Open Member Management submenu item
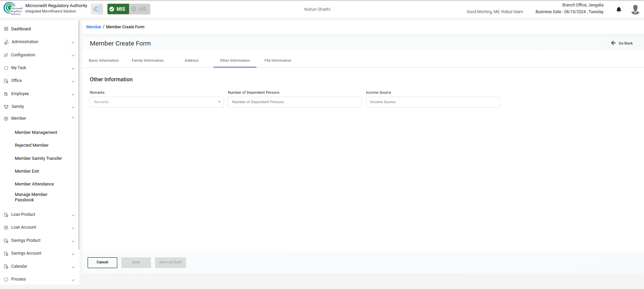The image size is (644, 289). pyautogui.click(x=36, y=133)
